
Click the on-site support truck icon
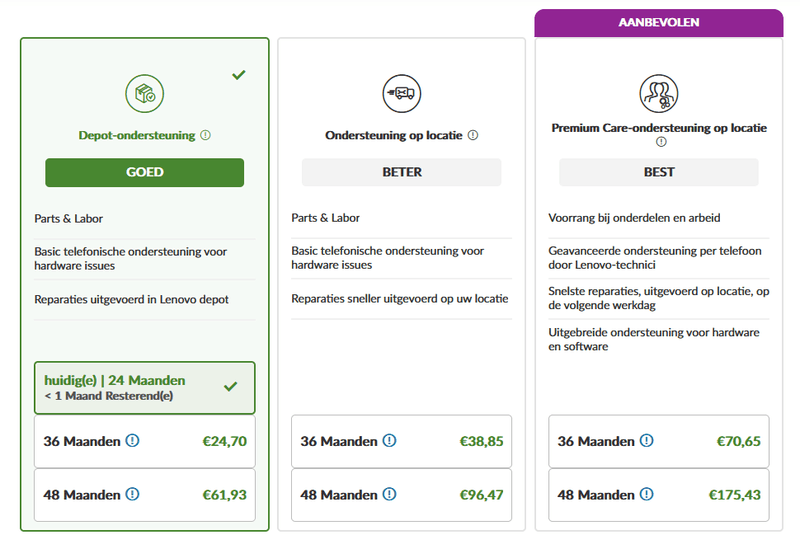coord(401,94)
